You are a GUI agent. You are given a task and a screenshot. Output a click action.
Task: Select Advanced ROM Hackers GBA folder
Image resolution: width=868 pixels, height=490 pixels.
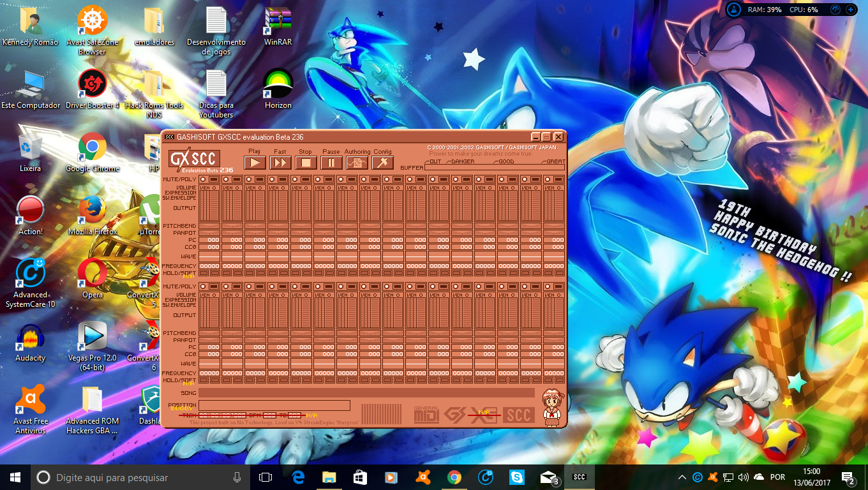(x=93, y=410)
